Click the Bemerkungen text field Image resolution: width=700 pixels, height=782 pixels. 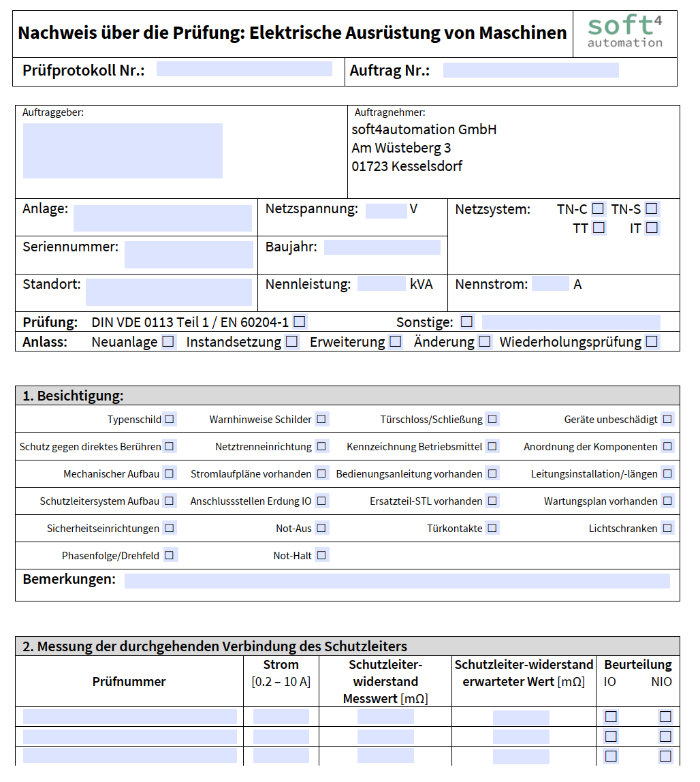[396, 580]
